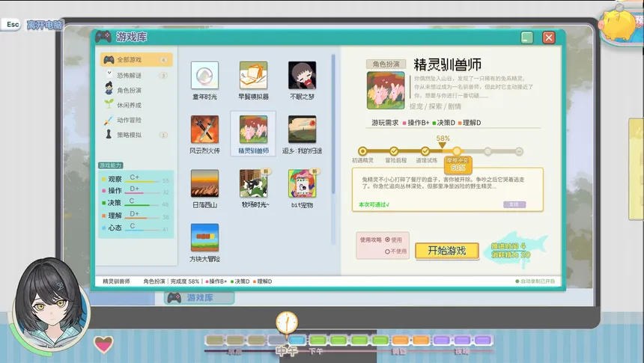Filter by 恐怖解谜 category
The width and height of the screenshot is (644, 363).
(x=136, y=75)
